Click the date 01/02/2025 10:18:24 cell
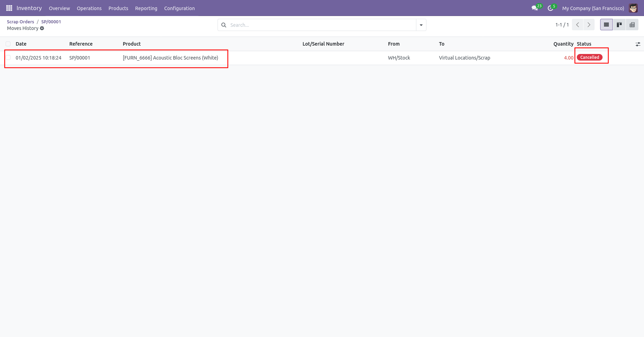 click(38, 58)
